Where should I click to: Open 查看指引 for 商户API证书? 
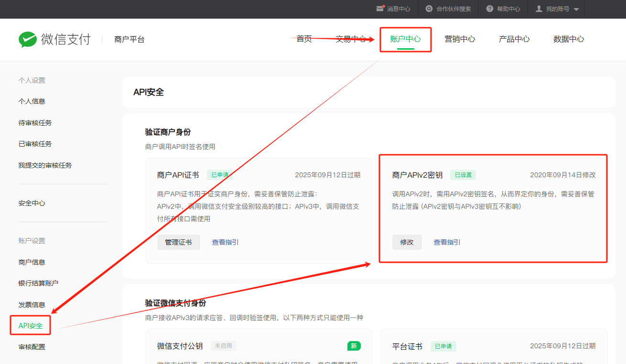point(225,242)
